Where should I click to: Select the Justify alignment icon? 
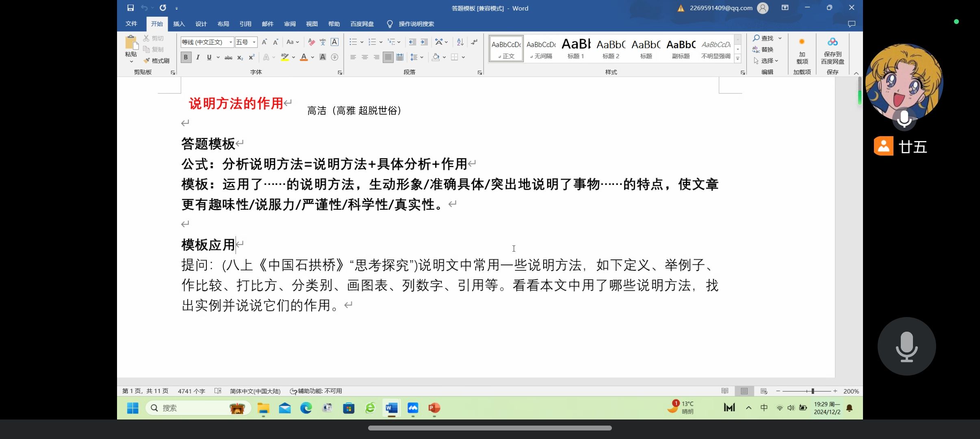pos(388,57)
